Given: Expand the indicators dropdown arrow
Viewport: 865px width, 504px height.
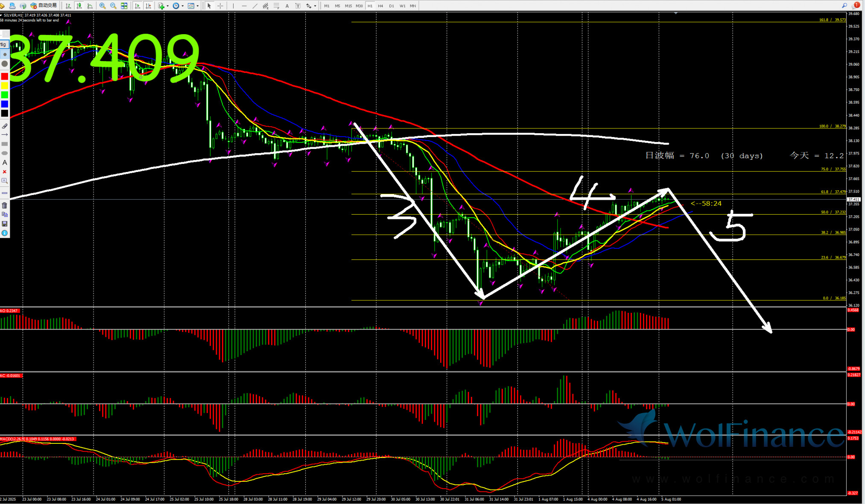Looking at the screenshot, I should coord(168,6).
